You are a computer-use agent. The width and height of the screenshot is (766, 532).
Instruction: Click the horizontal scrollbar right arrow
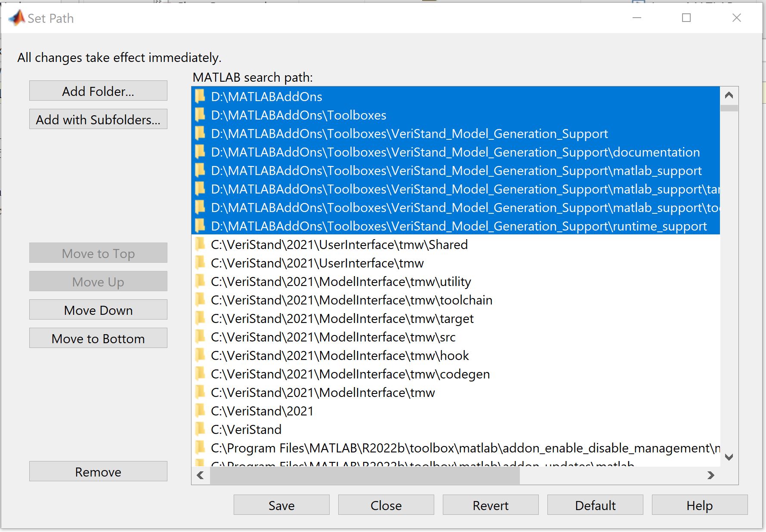coord(711,475)
